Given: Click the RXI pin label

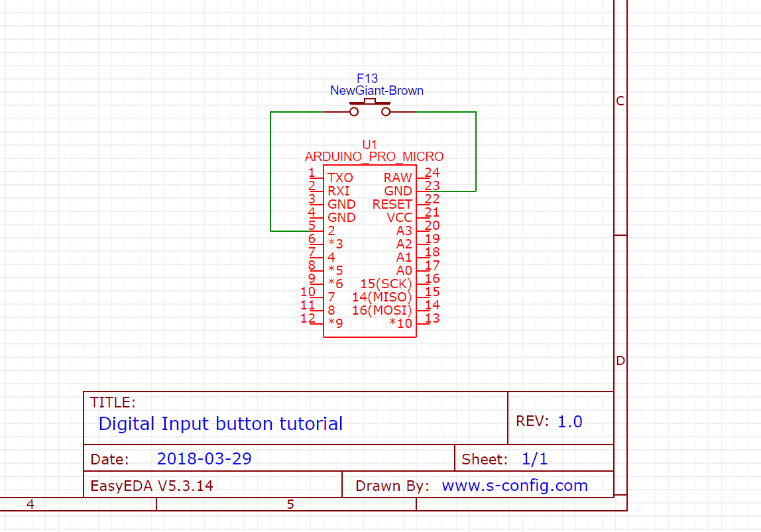Looking at the screenshot, I should (338, 191).
